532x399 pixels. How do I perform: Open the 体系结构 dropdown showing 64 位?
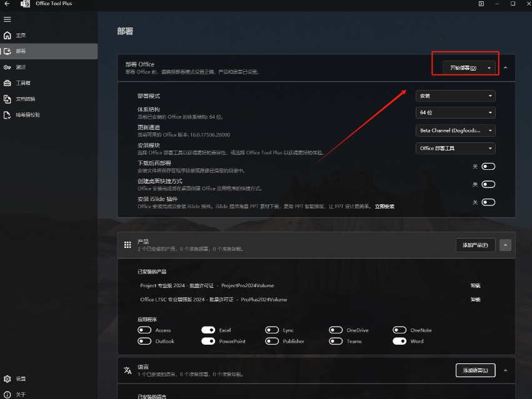pos(455,112)
